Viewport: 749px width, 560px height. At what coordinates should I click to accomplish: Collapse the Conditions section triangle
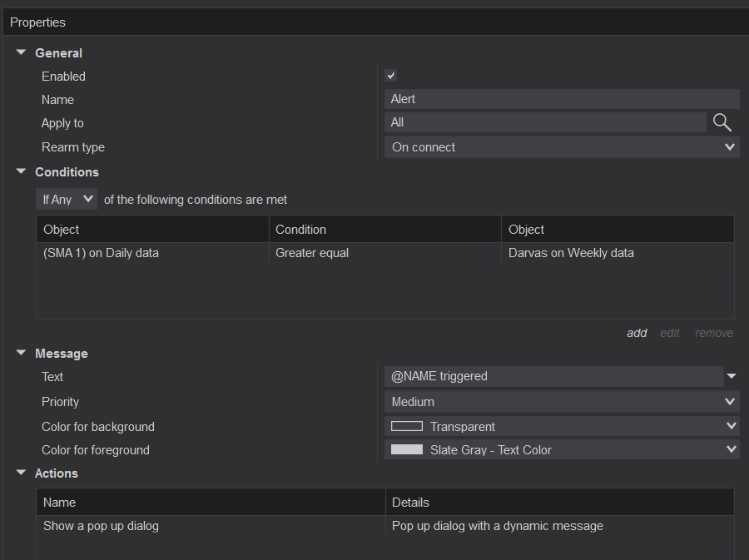pyautogui.click(x=21, y=171)
